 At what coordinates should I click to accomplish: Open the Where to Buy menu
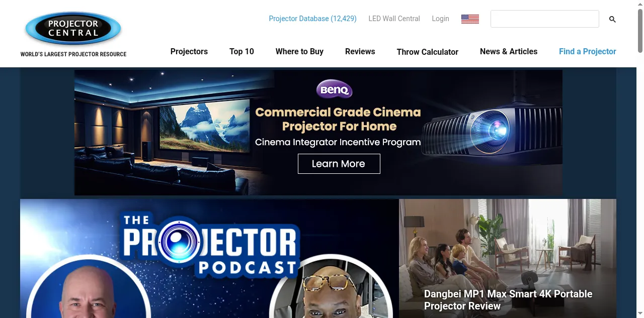(299, 51)
